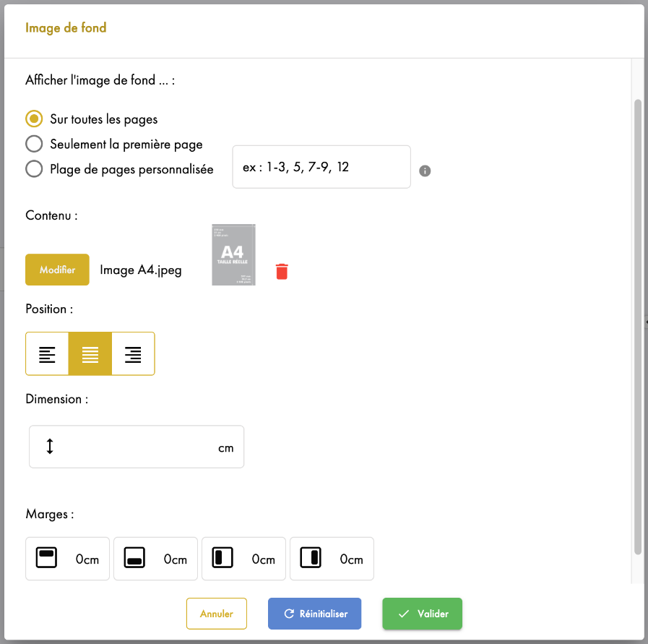The image size is (648, 644).
Task: Click the custom page range input field
Action: tap(321, 167)
